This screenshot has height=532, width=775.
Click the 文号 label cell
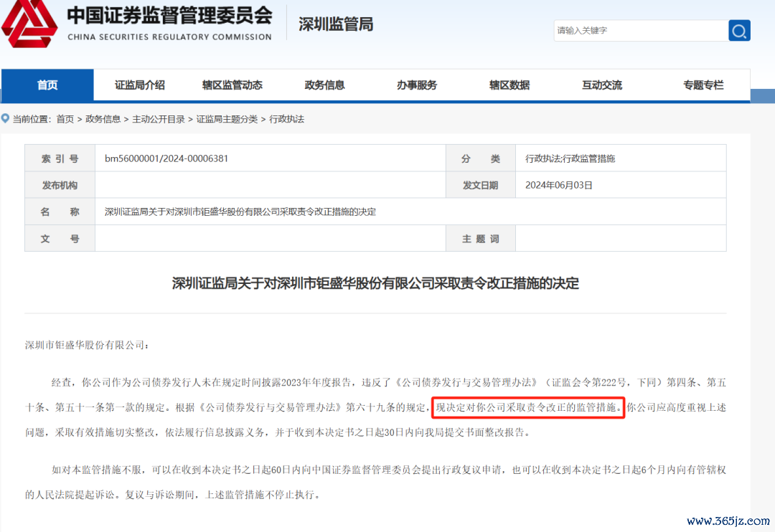(60, 239)
